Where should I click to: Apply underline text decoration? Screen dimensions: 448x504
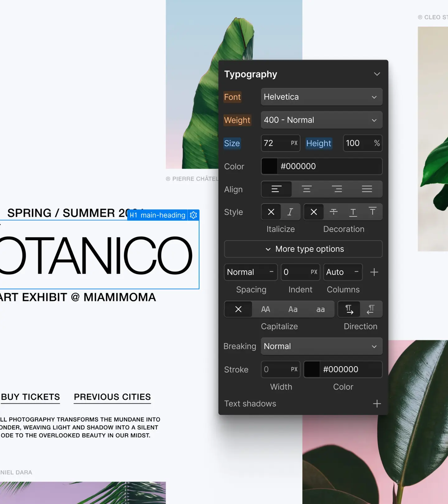(x=353, y=212)
